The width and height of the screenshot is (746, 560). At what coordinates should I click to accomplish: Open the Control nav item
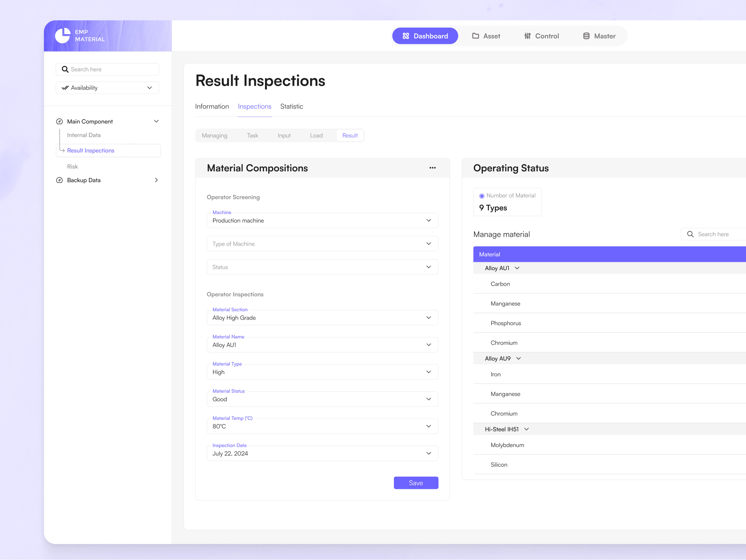point(542,36)
